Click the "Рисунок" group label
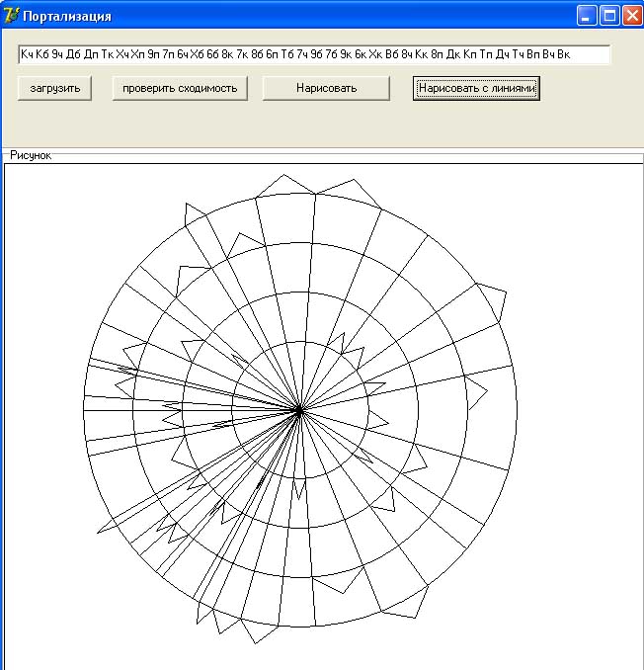The height and width of the screenshot is (670, 644). 31,155
